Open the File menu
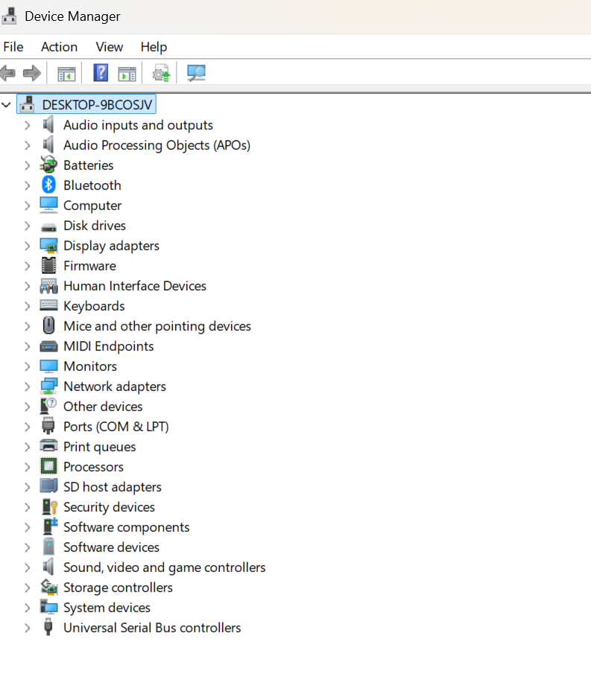 pyautogui.click(x=13, y=47)
